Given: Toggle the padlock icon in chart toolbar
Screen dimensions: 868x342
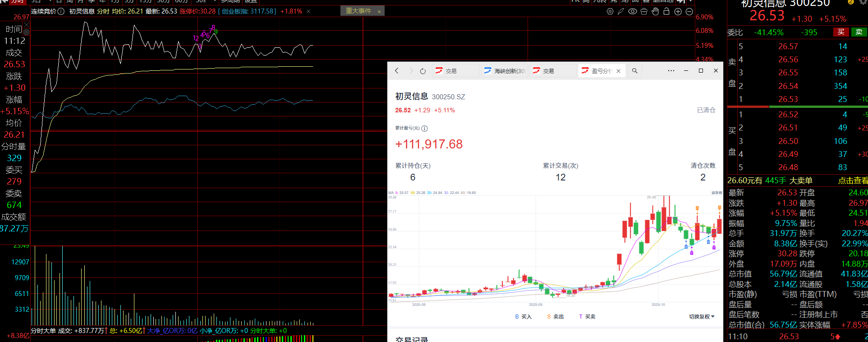Looking at the screenshot, I should point(666,11).
